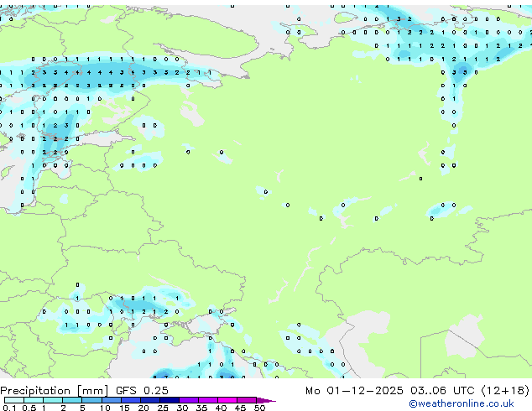Click the 15–20 mm legend color swatch
The height and width of the screenshot is (411, 532).
click(131, 400)
